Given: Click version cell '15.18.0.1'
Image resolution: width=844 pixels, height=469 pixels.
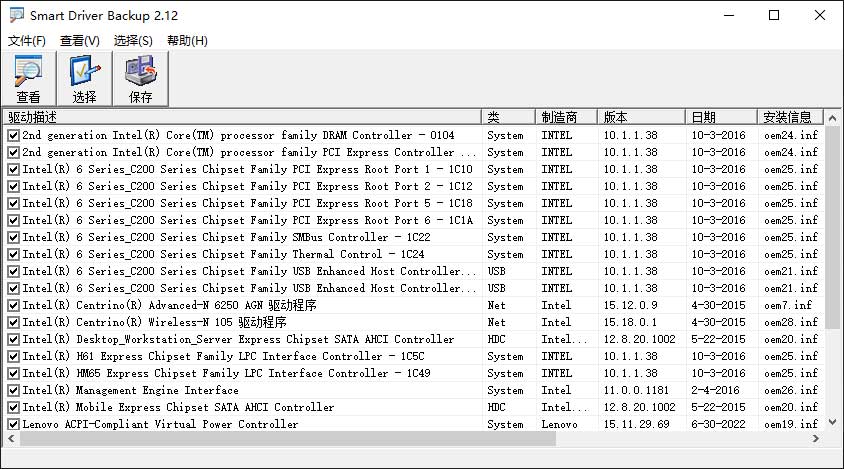Looking at the screenshot, I should pyautogui.click(x=630, y=323).
